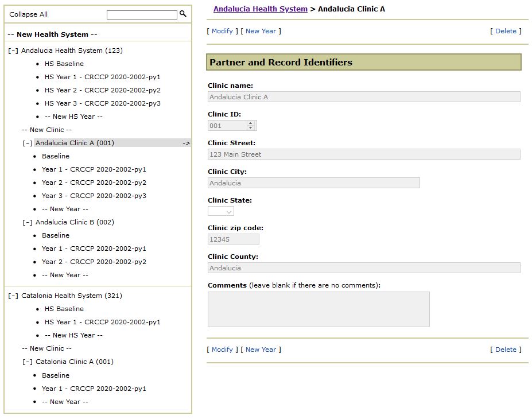Click the Clinic ID stepper arrows
Viewport: 532px width, 419px height.
point(250,126)
